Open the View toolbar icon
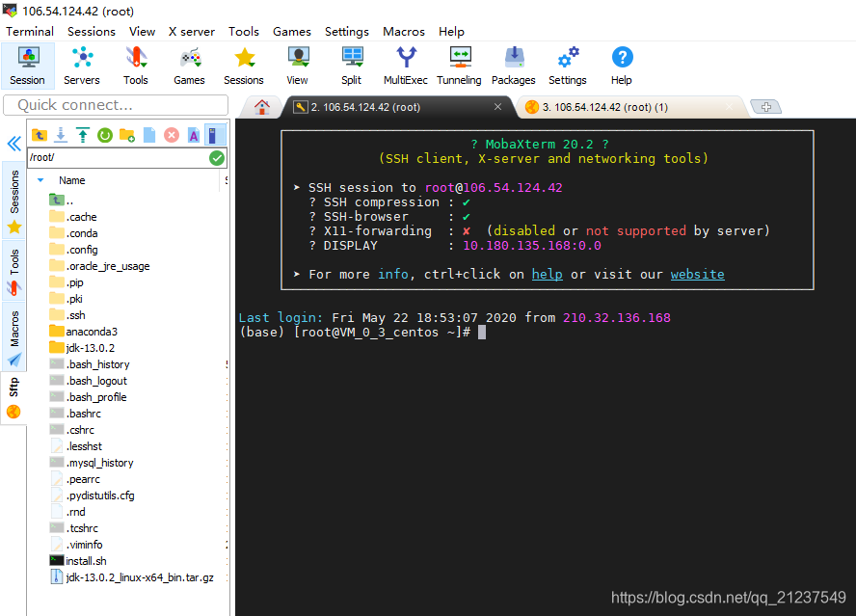 pos(298,67)
